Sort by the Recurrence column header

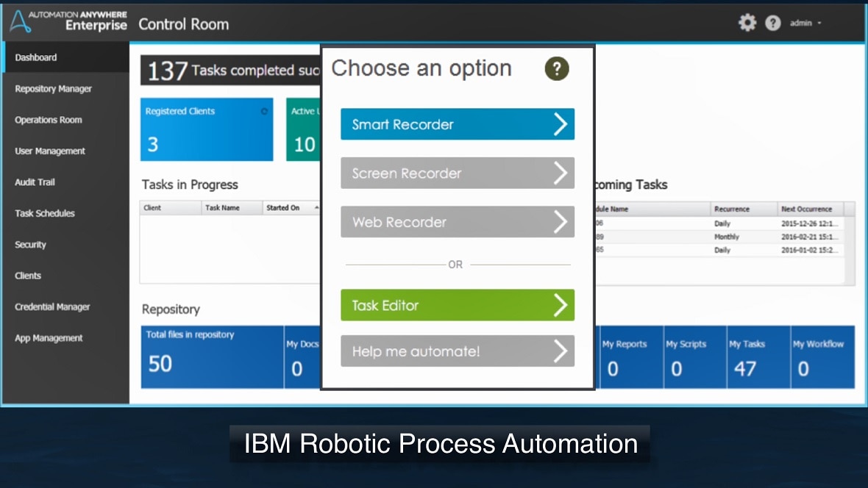coord(744,209)
